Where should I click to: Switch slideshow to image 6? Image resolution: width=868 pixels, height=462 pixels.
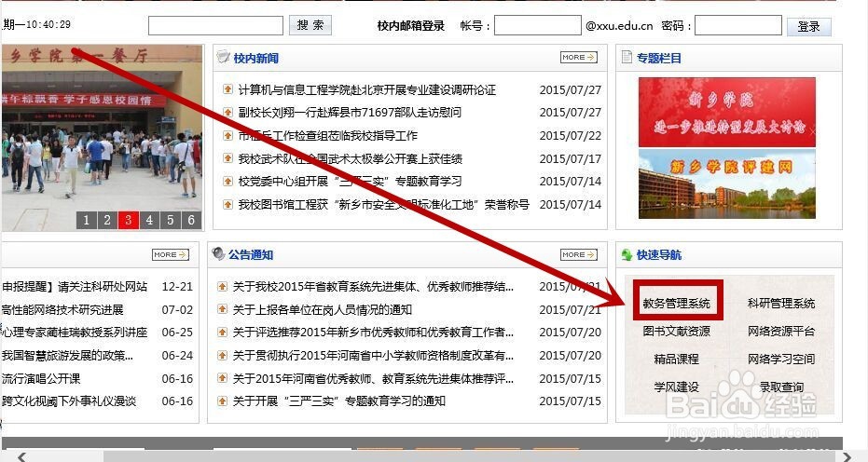coord(191,220)
